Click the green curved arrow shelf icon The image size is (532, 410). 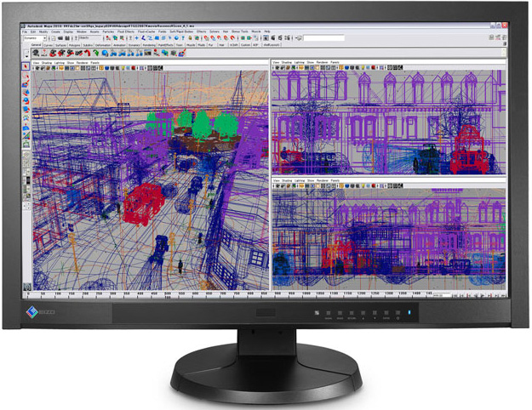(96, 53)
